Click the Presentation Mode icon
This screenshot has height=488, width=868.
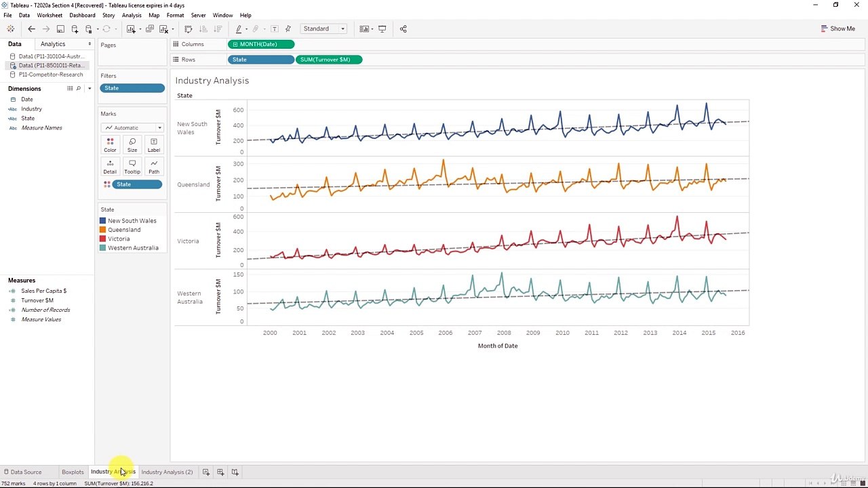(382, 29)
